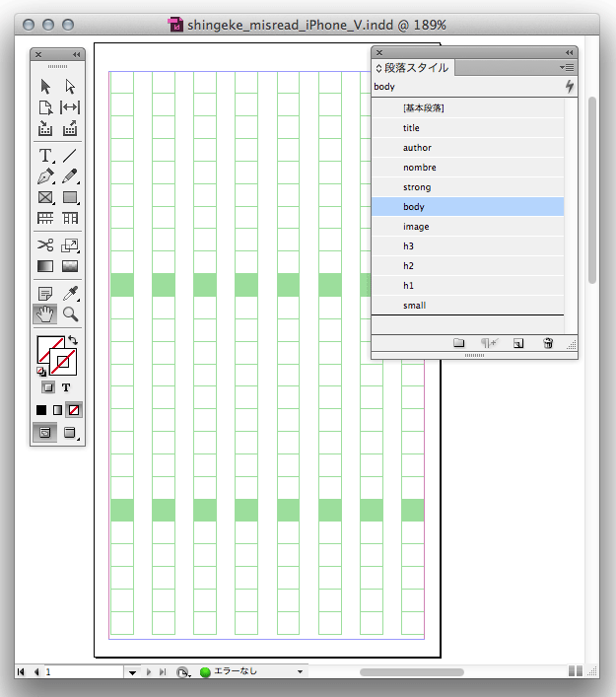Click the Gap tool
Image resolution: width=616 pixels, height=697 pixels.
click(70, 107)
